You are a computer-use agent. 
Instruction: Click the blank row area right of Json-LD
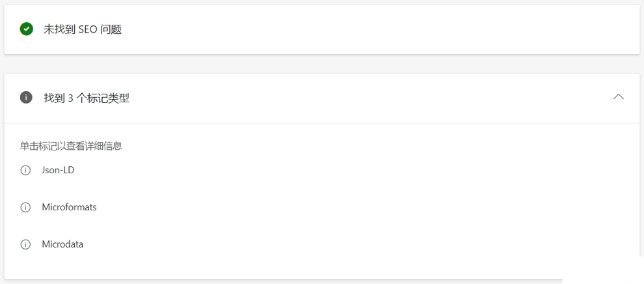point(349,170)
